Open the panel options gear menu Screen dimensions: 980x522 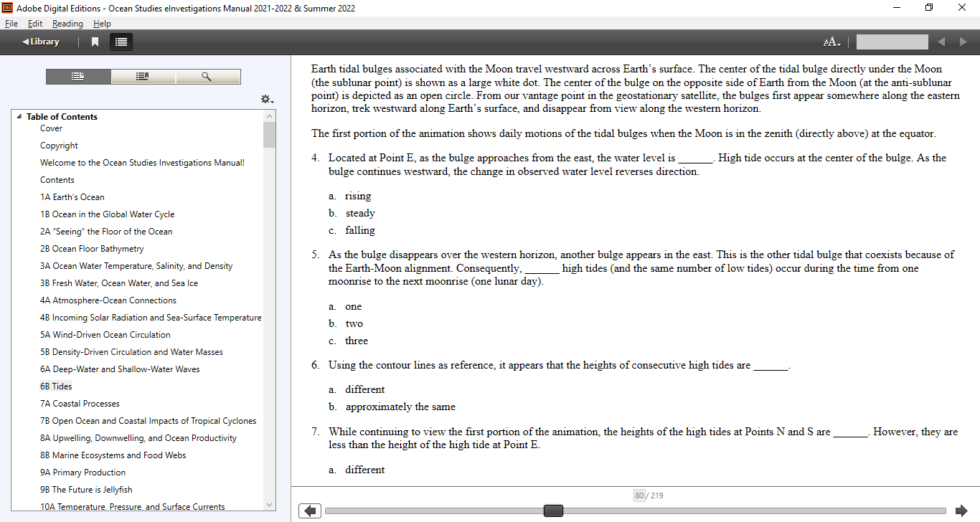coord(267,99)
